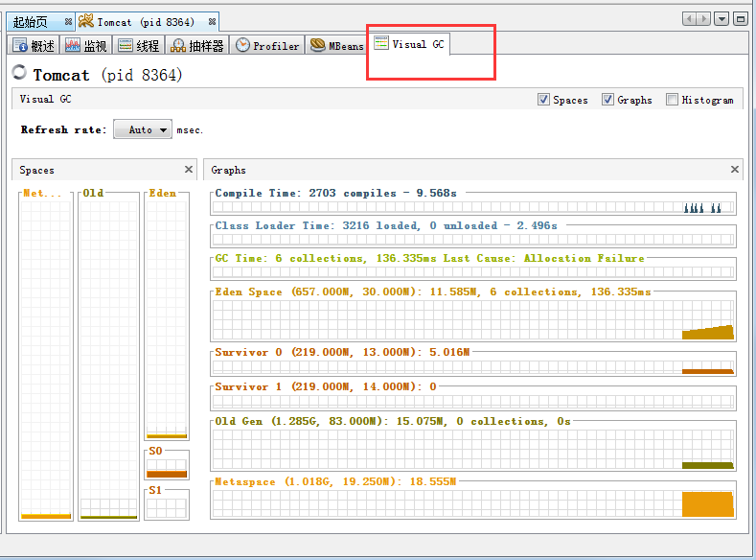Image resolution: width=756 pixels, height=560 pixels.
Task: Close the Tomcat (pid 8364) tab
Action: tap(212, 22)
